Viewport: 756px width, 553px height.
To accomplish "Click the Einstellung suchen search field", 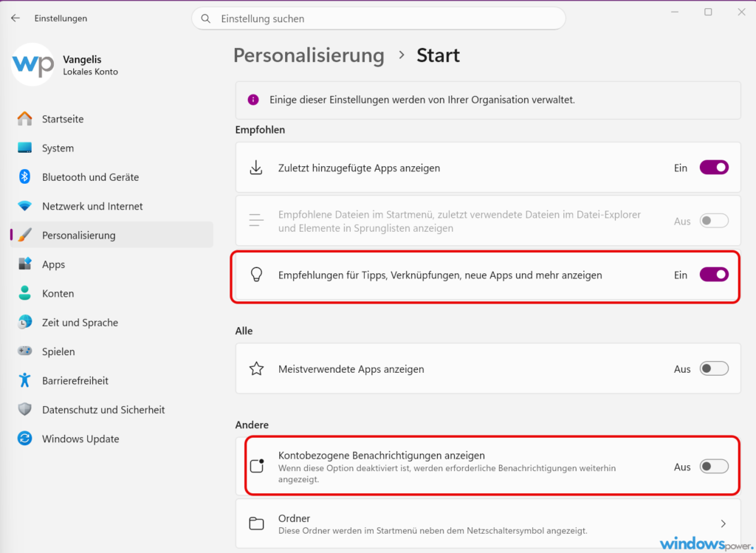I will (x=379, y=18).
